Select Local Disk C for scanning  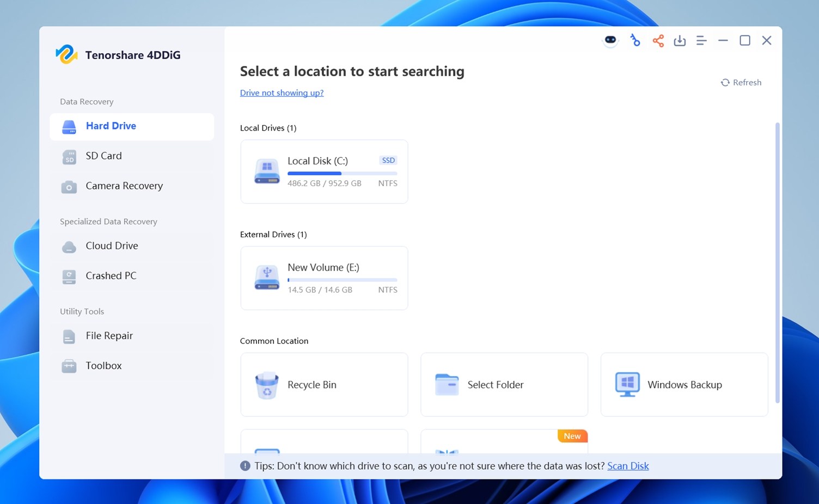pos(324,171)
